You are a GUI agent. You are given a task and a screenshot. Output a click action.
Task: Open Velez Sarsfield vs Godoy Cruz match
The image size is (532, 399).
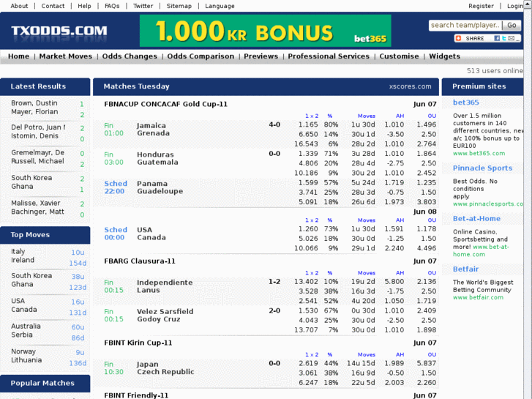[x=165, y=315]
